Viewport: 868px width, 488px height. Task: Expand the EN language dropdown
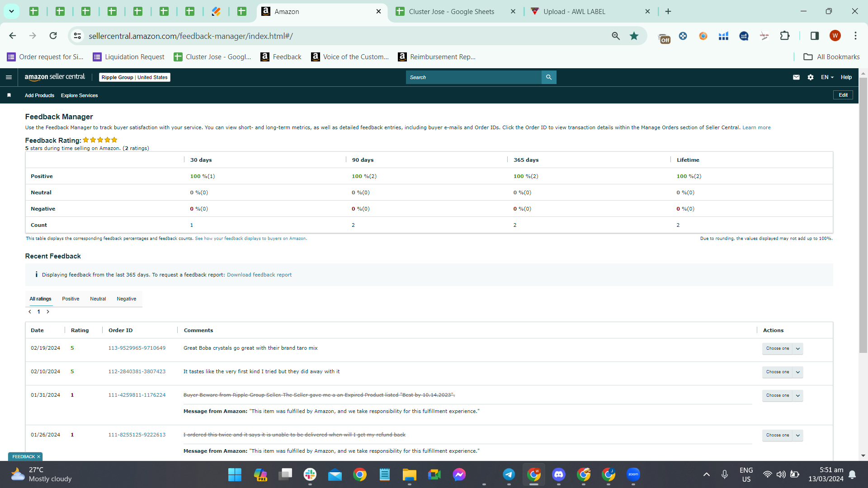click(827, 77)
